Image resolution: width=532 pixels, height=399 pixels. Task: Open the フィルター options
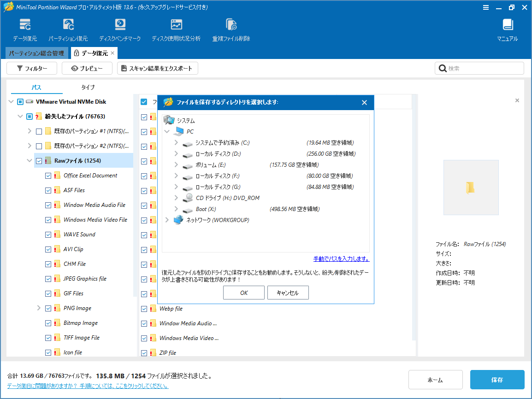(32, 69)
